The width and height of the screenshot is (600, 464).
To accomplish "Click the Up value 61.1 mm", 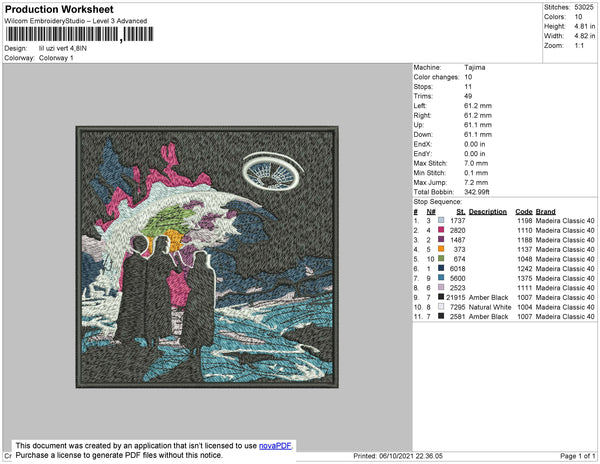I will click(478, 125).
